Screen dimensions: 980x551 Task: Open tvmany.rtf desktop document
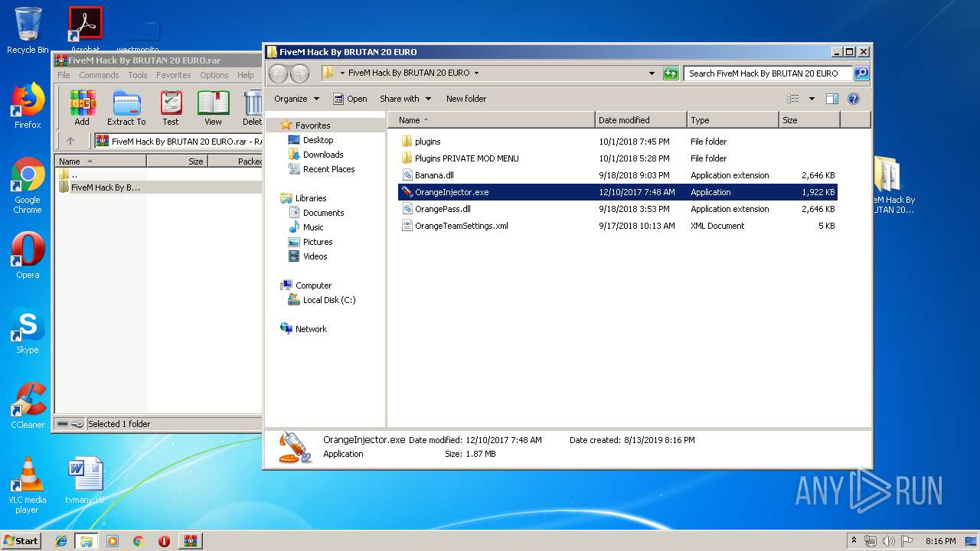pyautogui.click(x=85, y=481)
